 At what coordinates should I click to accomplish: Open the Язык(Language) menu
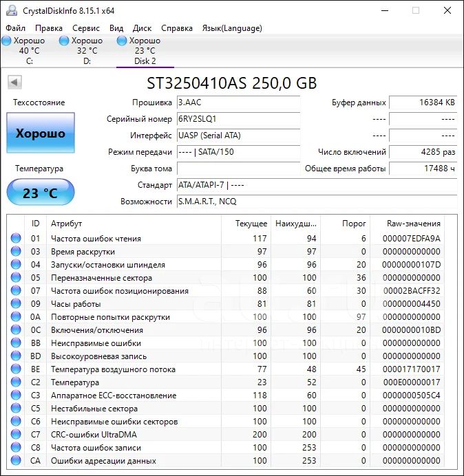[231, 28]
